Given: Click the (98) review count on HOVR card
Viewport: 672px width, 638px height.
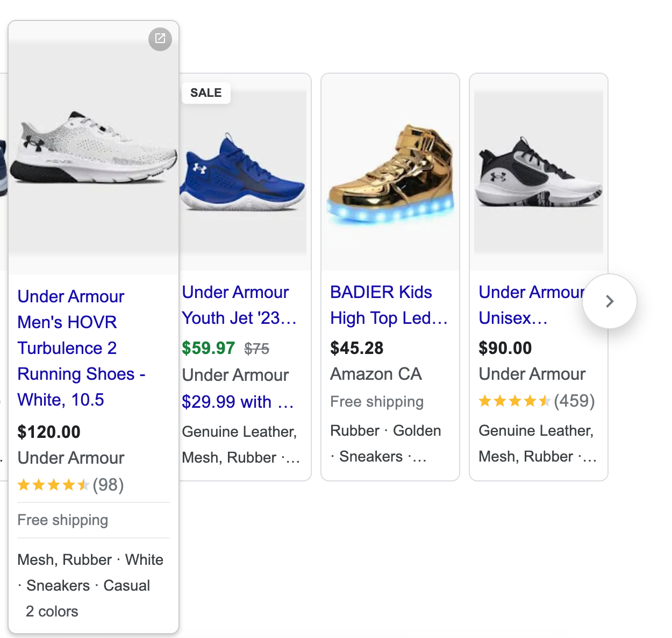Looking at the screenshot, I should pos(109,485).
